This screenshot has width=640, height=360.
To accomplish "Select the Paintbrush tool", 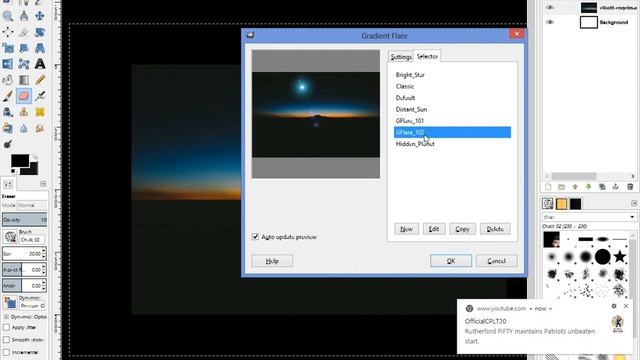I will [8, 96].
